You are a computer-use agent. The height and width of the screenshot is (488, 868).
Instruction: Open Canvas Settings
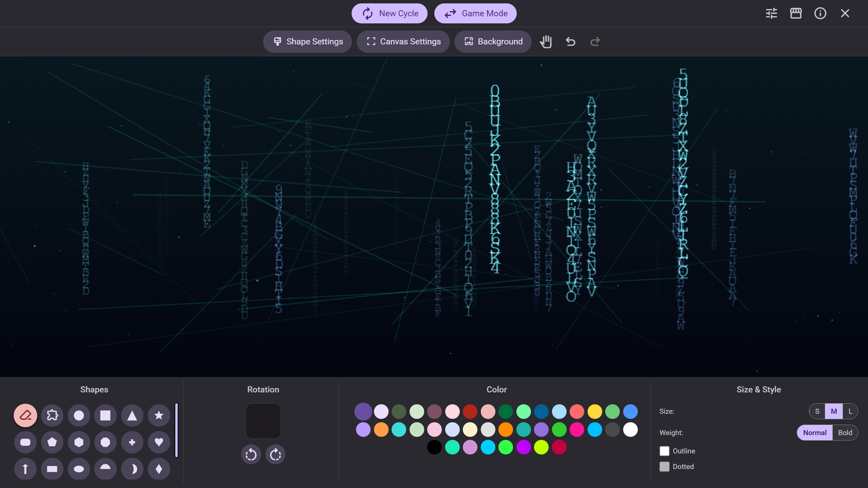click(403, 41)
